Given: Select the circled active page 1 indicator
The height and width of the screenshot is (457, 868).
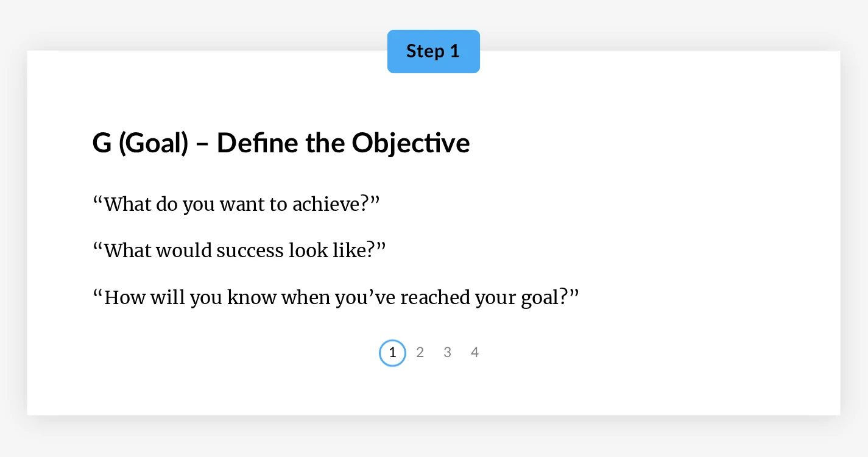Looking at the screenshot, I should click(x=392, y=353).
